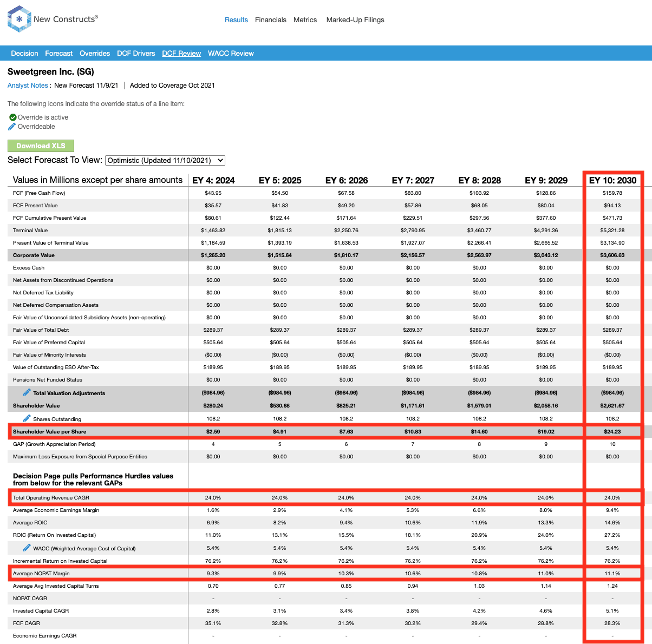Click the 'EY 8: 2028' column header

(480, 180)
